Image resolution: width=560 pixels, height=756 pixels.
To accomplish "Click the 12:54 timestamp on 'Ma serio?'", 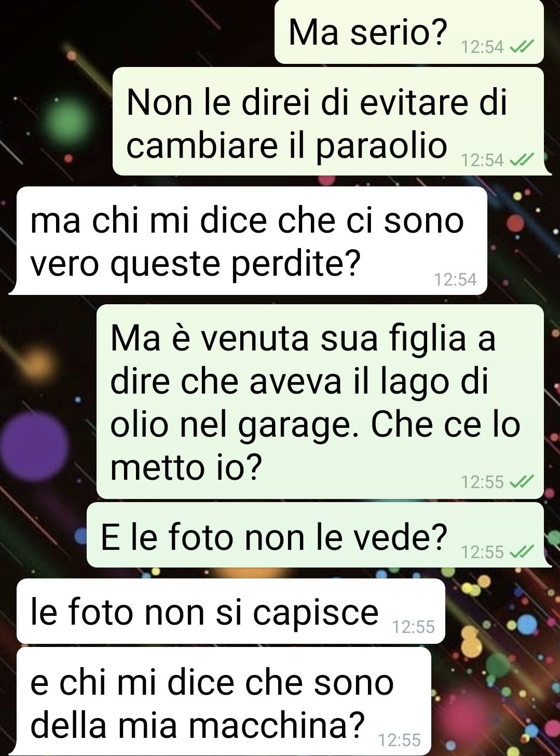I will coord(482,47).
